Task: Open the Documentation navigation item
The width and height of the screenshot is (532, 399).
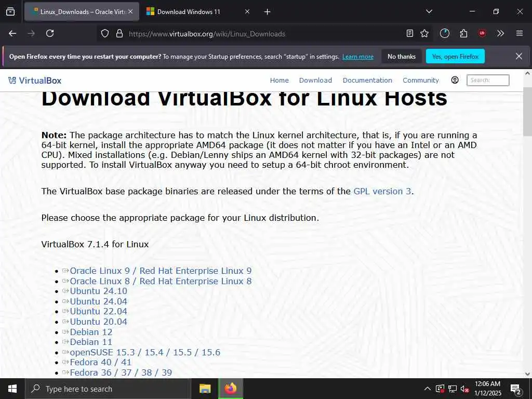Action: [x=367, y=81]
